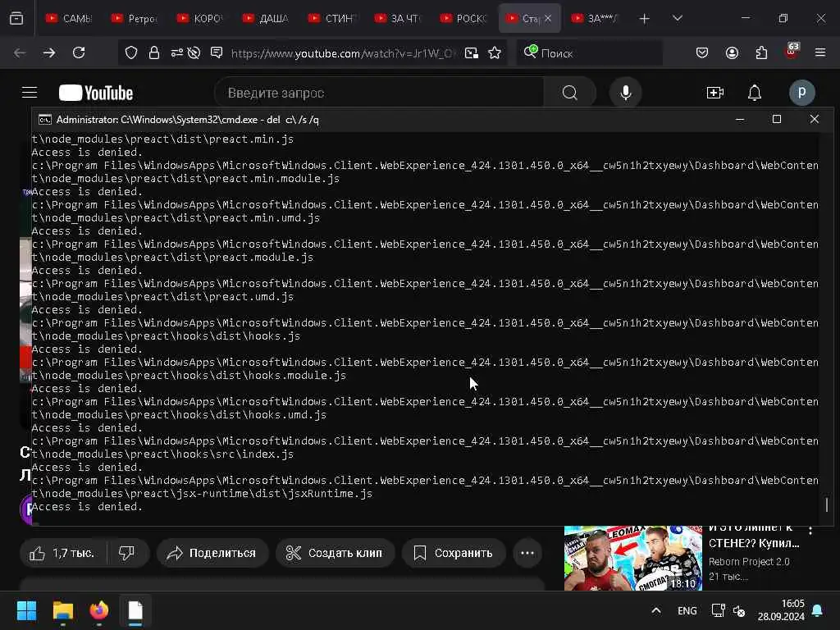Viewport: 840px width, 630px height.
Task: Open the network tray icon
Action: point(718,610)
